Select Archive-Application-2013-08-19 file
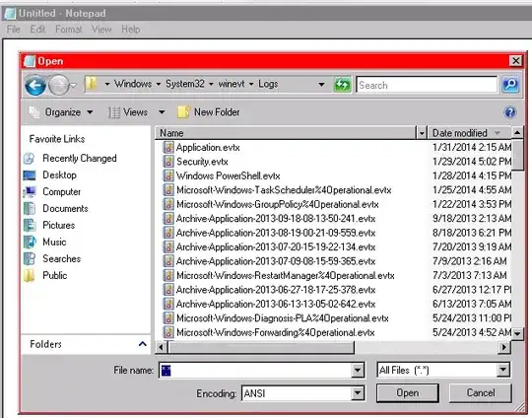 [x=269, y=233]
